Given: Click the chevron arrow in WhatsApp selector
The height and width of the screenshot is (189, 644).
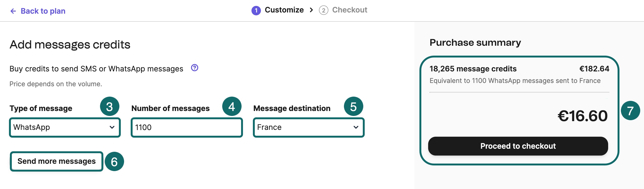Looking at the screenshot, I should (x=112, y=127).
